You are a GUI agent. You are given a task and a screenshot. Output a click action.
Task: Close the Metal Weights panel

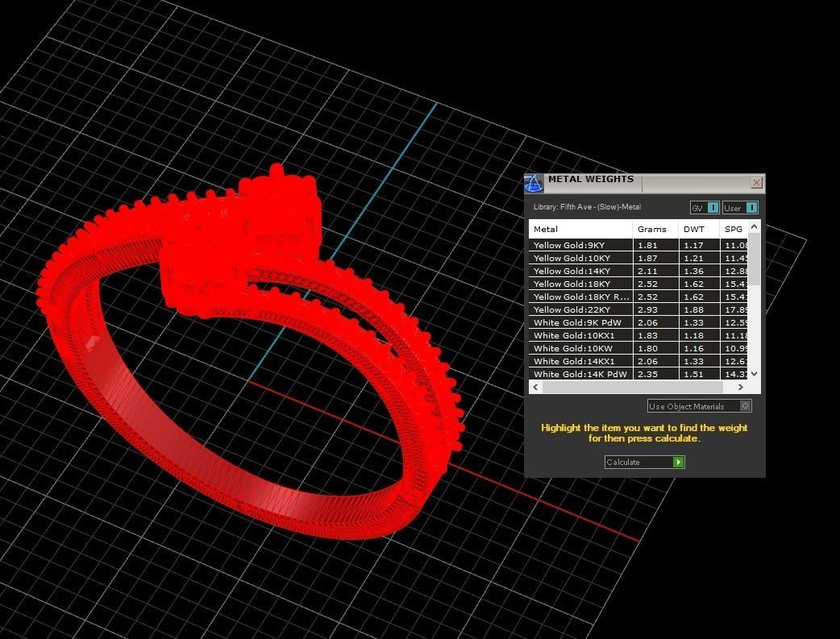coord(756,183)
